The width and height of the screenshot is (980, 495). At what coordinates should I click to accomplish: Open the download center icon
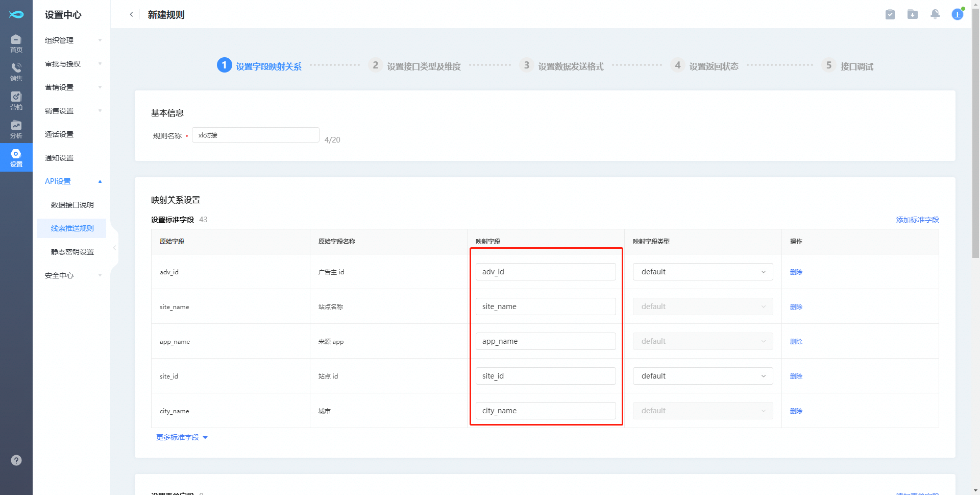coord(913,14)
